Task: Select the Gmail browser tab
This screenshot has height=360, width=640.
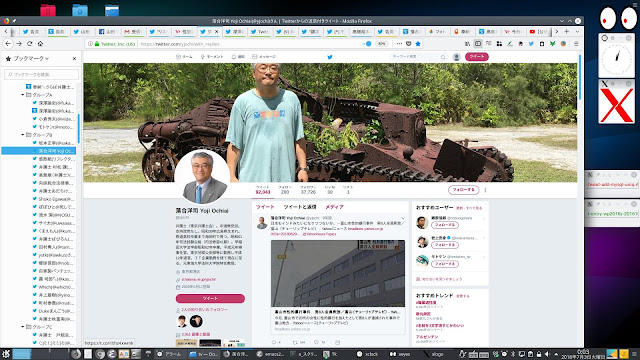Action: tap(133, 31)
